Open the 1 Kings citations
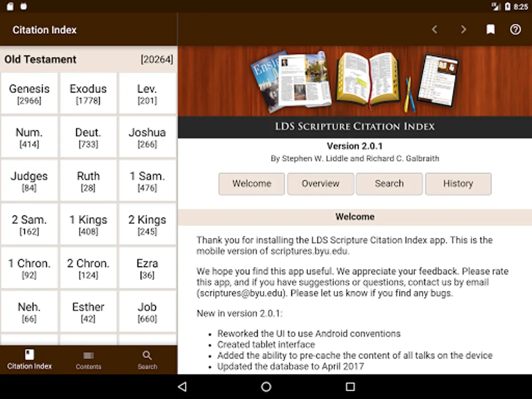Image resolution: width=532 pixels, height=399 pixels. click(88, 224)
